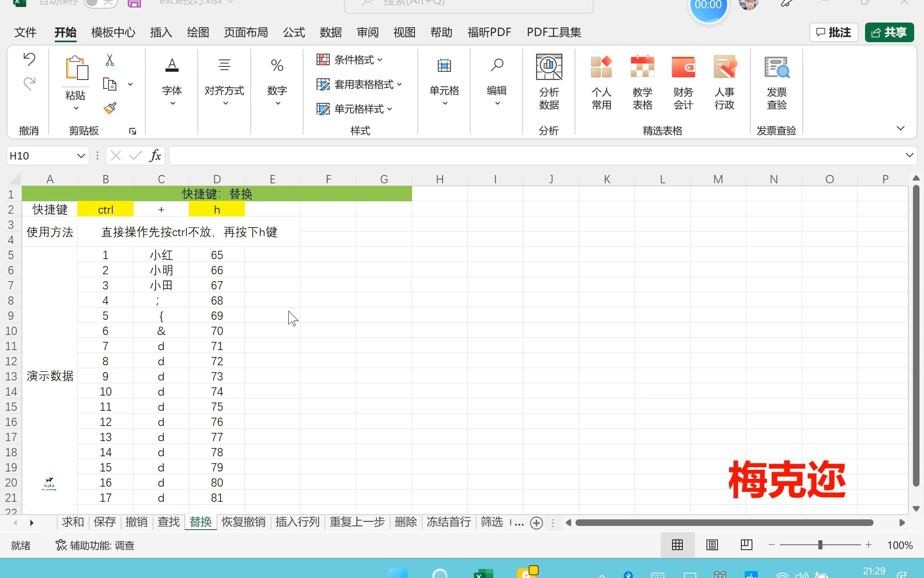Collapse the ribbon with chevron
Screen dimensions: 924x578
coord(900,128)
